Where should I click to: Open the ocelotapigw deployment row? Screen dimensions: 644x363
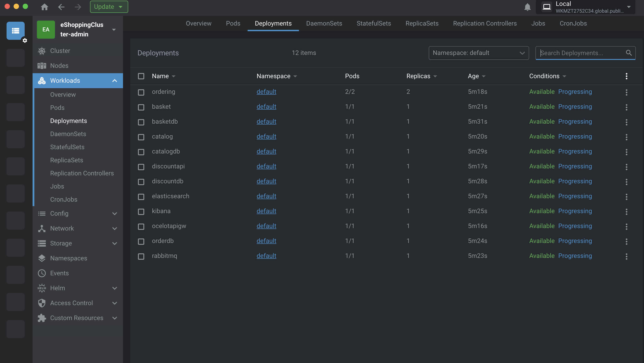tap(386, 226)
